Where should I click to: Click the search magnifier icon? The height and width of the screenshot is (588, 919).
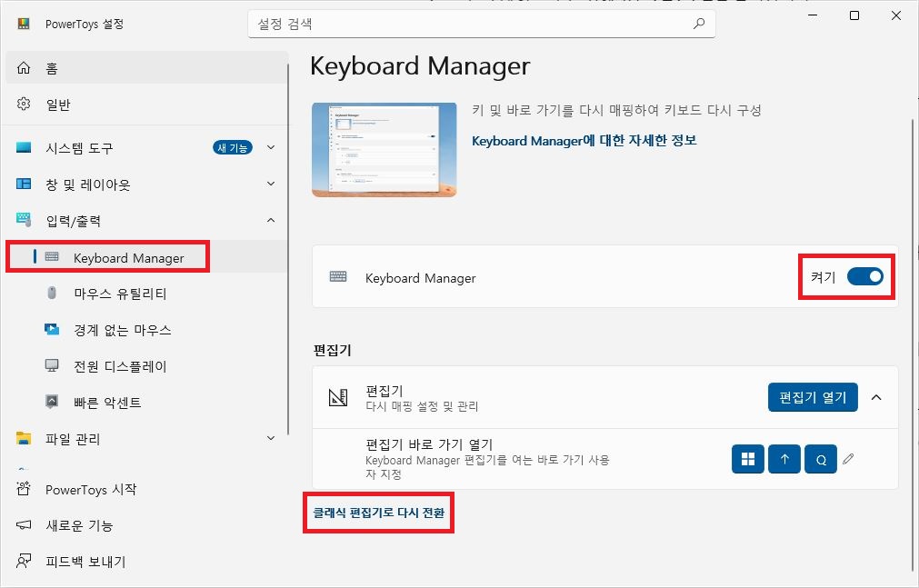point(699,24)
